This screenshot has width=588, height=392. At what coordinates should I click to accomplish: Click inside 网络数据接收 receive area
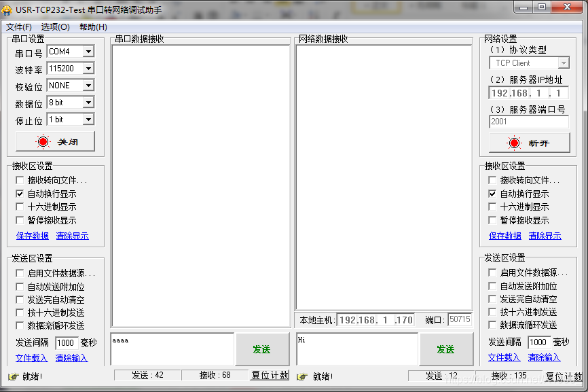point(384,177)
